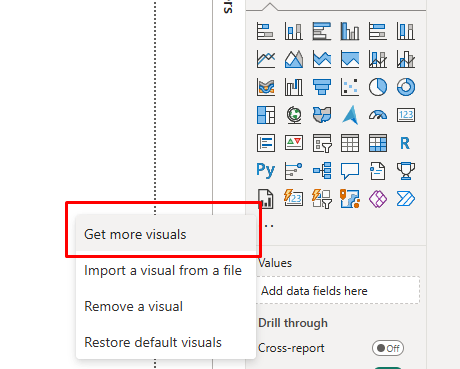The image size is (460, 369).
Task: Select the pie chart visual
Action: (378, 87)
